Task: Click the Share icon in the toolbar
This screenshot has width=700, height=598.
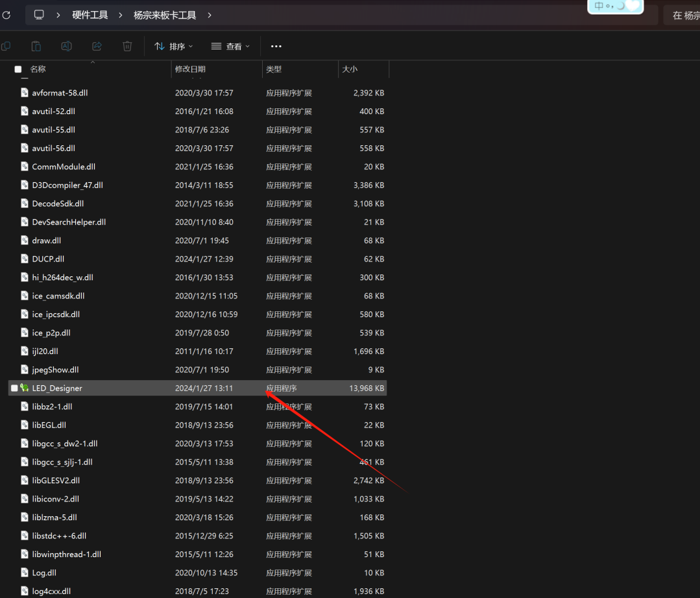Action: [97, 46]
